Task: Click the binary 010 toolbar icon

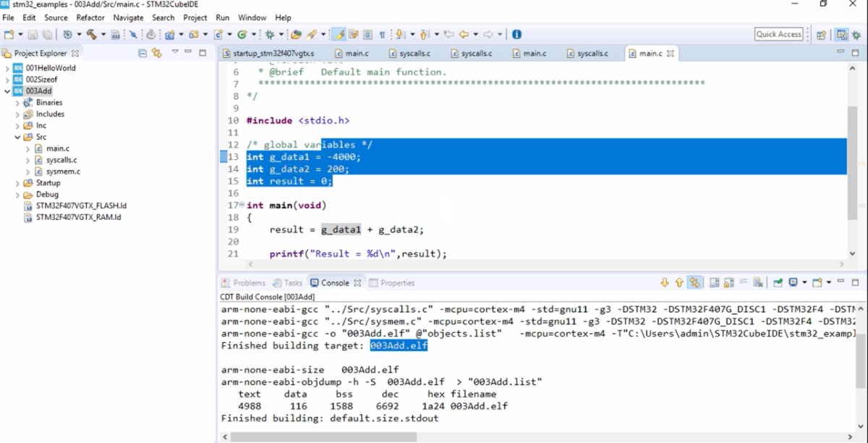Action: pos(115,34)
